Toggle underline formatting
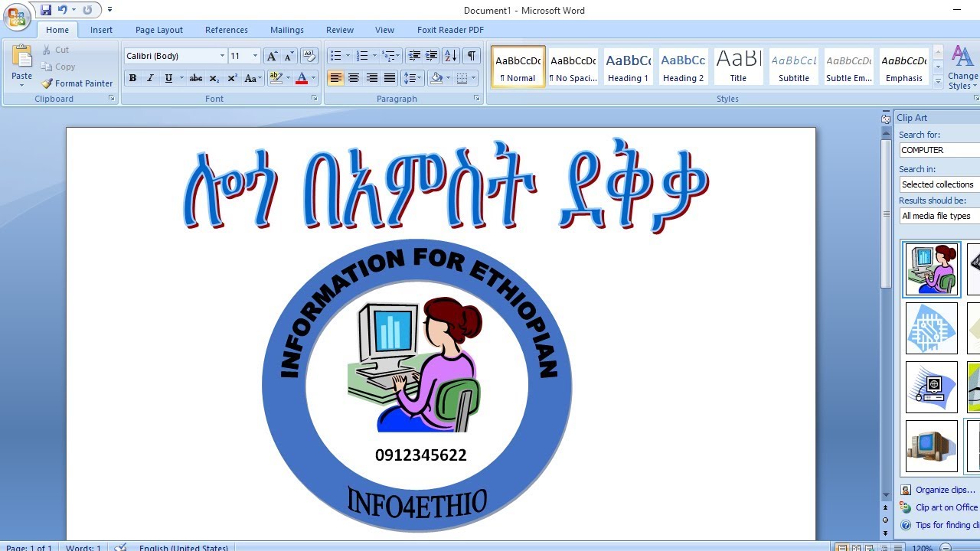 168,78
